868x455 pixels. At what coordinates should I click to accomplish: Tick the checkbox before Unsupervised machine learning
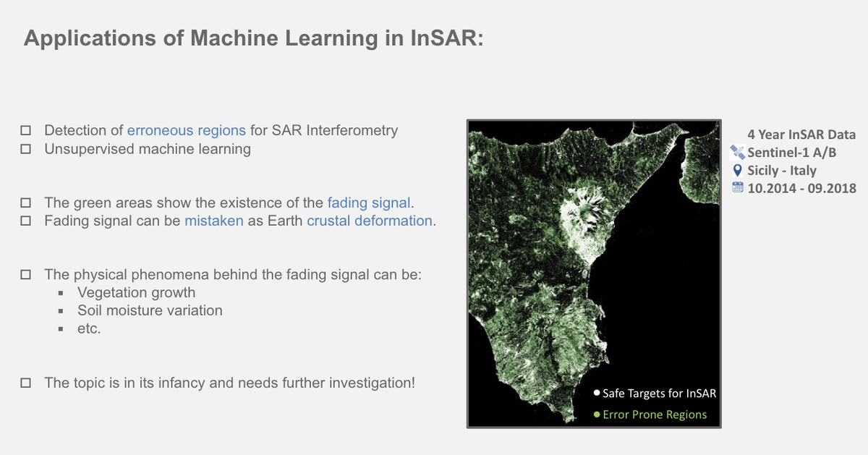pos(26,150)
